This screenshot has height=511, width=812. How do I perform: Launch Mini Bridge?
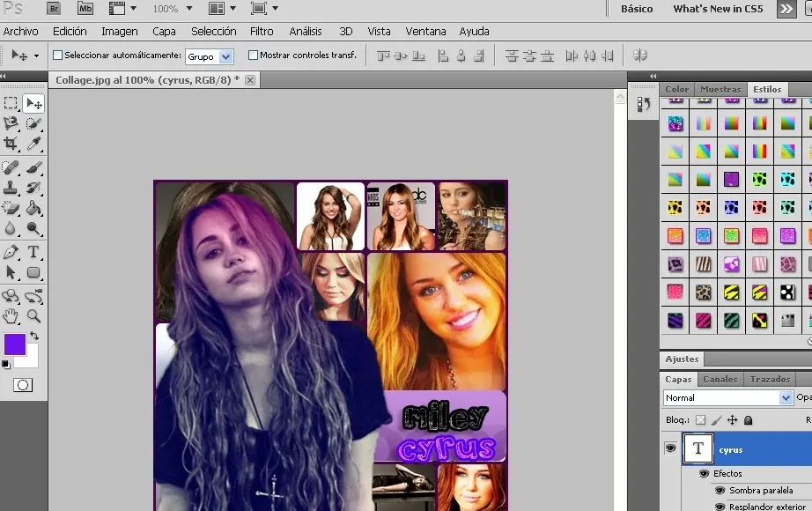tap(85, 8)
